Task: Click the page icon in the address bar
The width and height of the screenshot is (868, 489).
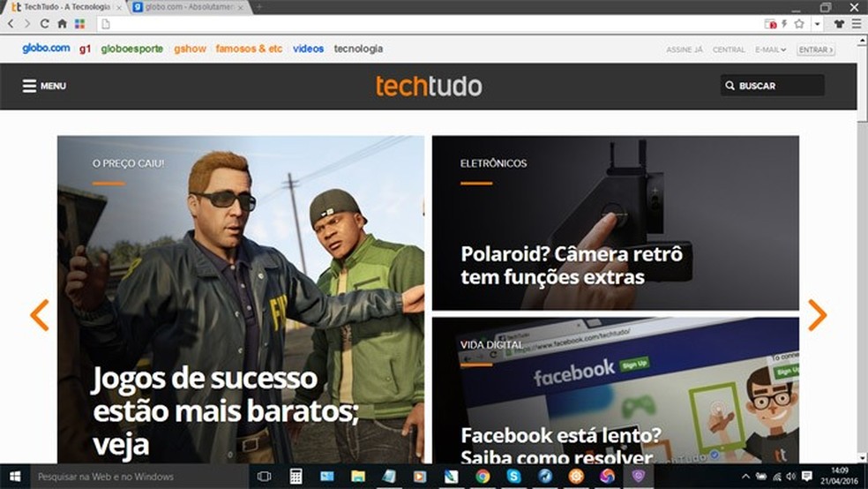Action: (x=106, y=24)
